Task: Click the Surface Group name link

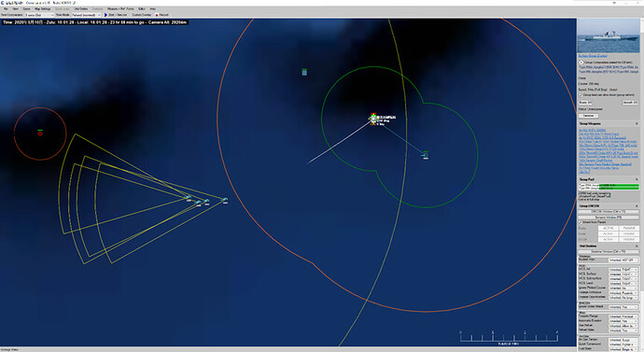Action: (593, 55)
